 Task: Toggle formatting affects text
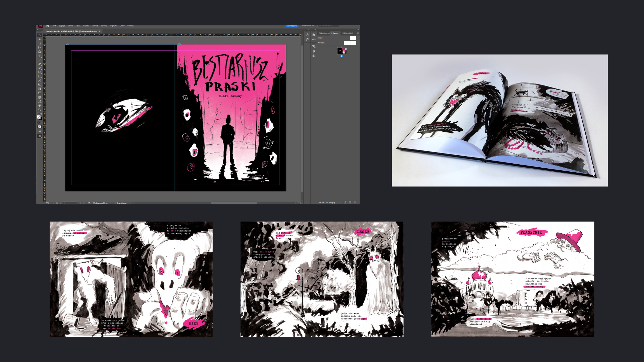41,122
